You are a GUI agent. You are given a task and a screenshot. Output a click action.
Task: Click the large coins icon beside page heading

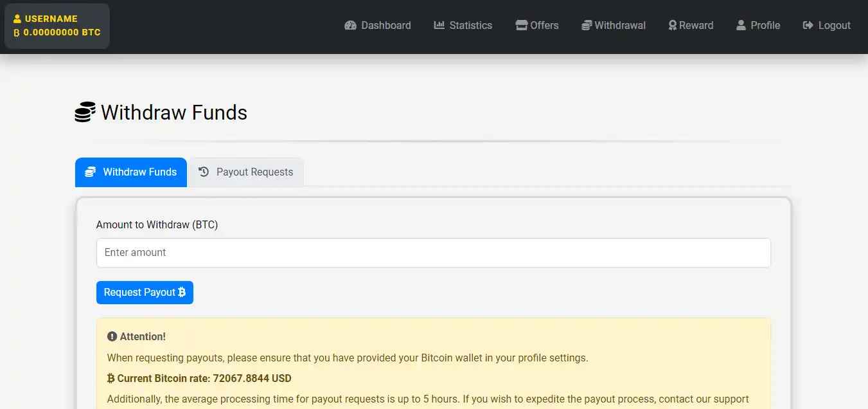85,113
